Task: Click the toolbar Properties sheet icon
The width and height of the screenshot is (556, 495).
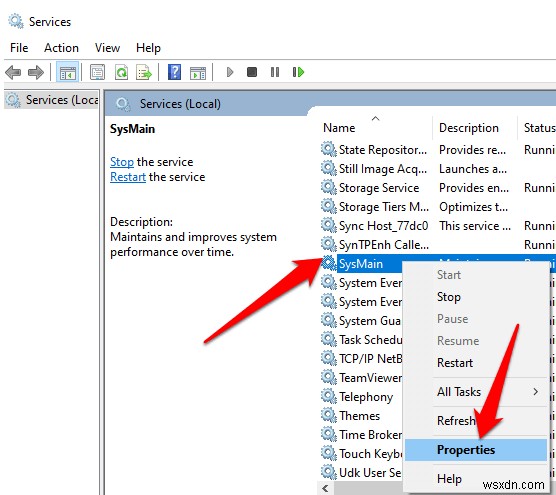Action: point(97,73)
